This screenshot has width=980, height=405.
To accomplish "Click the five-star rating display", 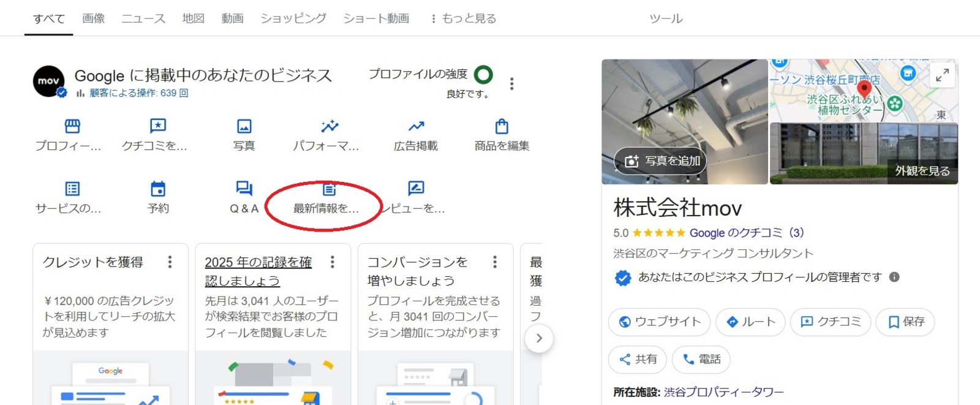I will (x=659, y=233).
